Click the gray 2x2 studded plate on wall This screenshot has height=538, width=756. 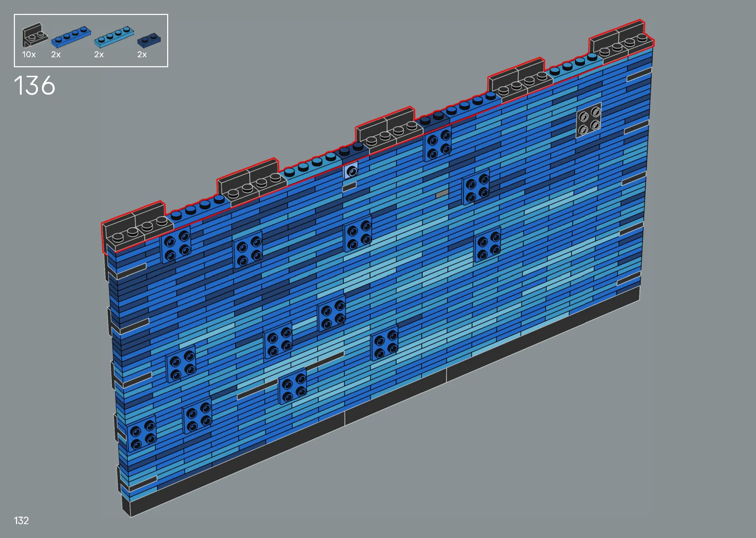point(589,120)
